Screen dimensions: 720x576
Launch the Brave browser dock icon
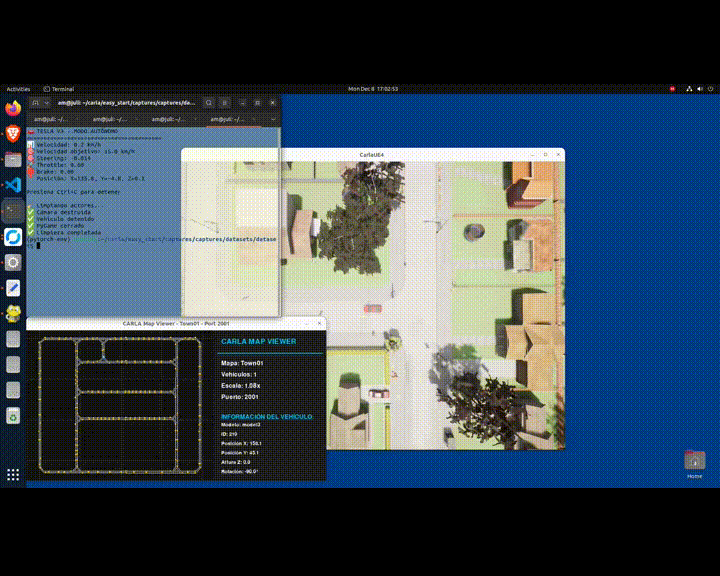[13, 133]
